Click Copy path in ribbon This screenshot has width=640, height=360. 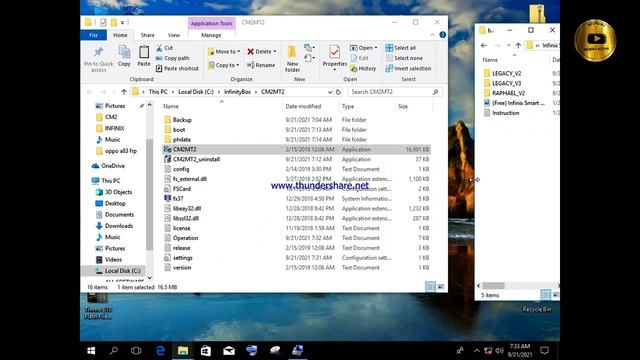tap(172, 58)
